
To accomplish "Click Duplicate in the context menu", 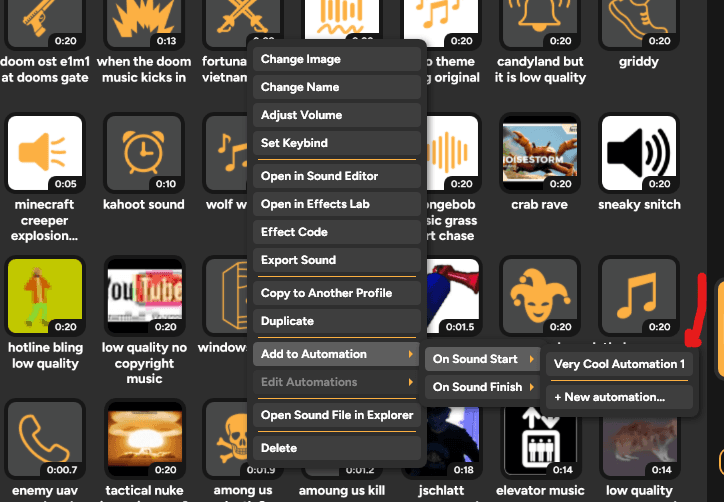I will click(x=337, y=321).
